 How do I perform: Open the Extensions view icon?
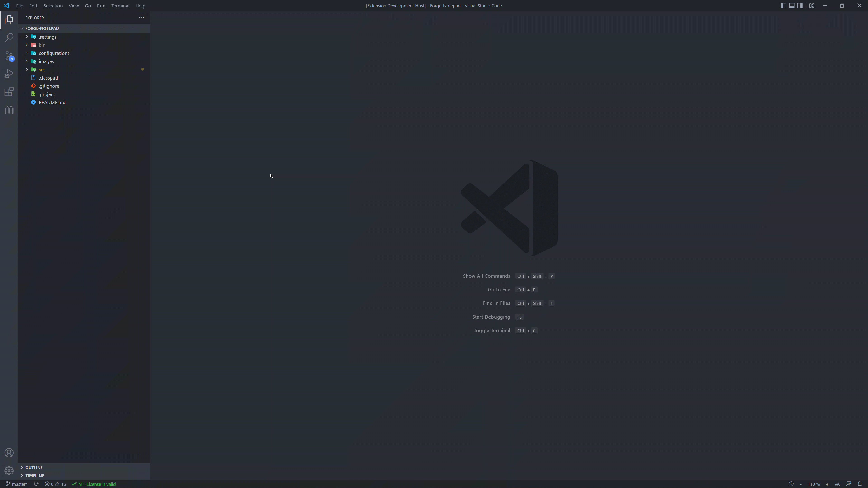tap(9, 91)
